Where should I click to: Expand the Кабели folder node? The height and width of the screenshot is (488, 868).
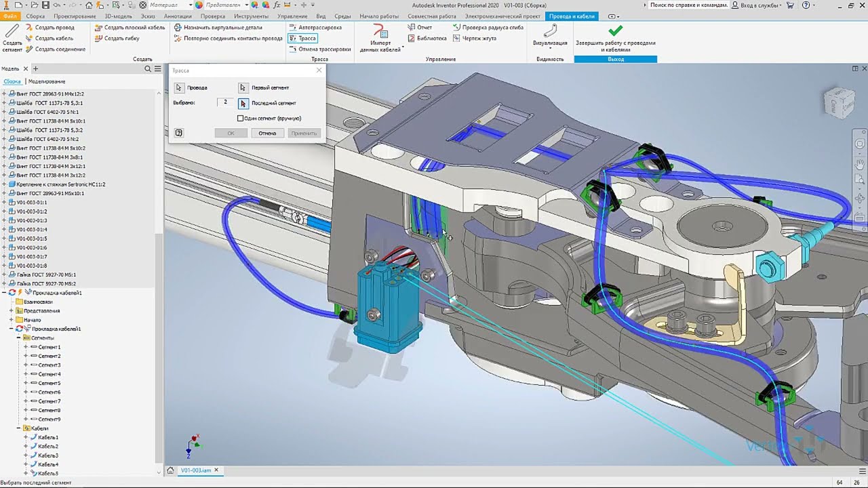(x=18, y=428)
